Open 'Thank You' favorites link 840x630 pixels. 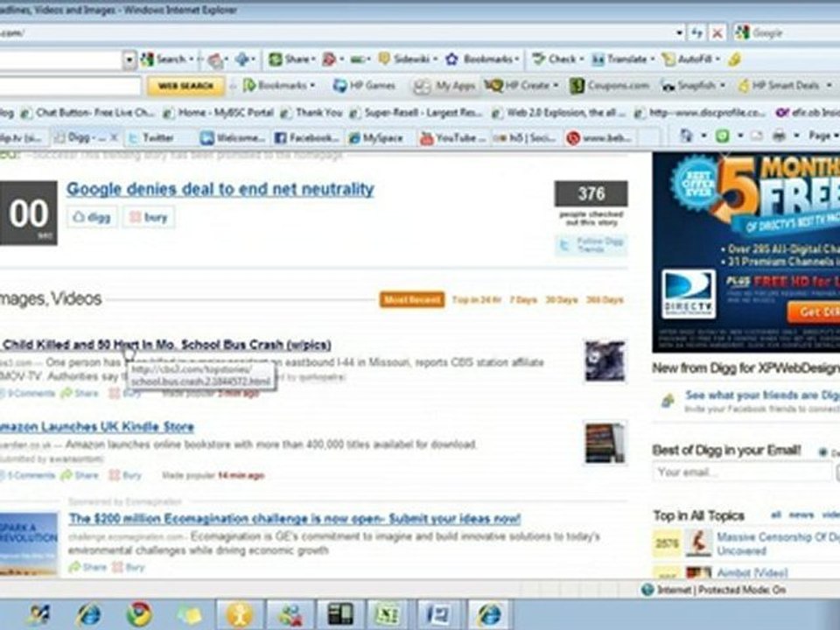point(312,113)
